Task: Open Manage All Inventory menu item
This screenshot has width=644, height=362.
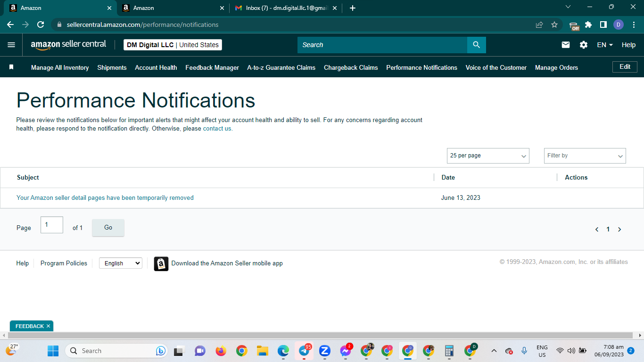Action: (60, 67)
